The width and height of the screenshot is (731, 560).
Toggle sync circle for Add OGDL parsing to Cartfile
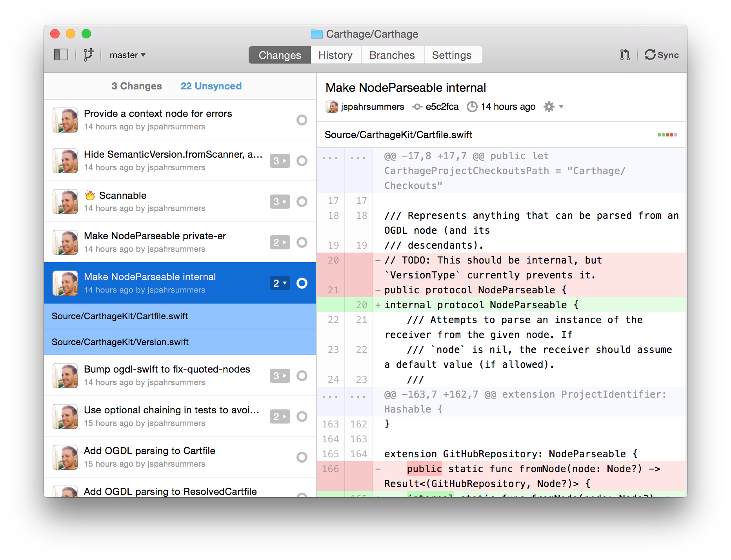(x=302, y=457)
